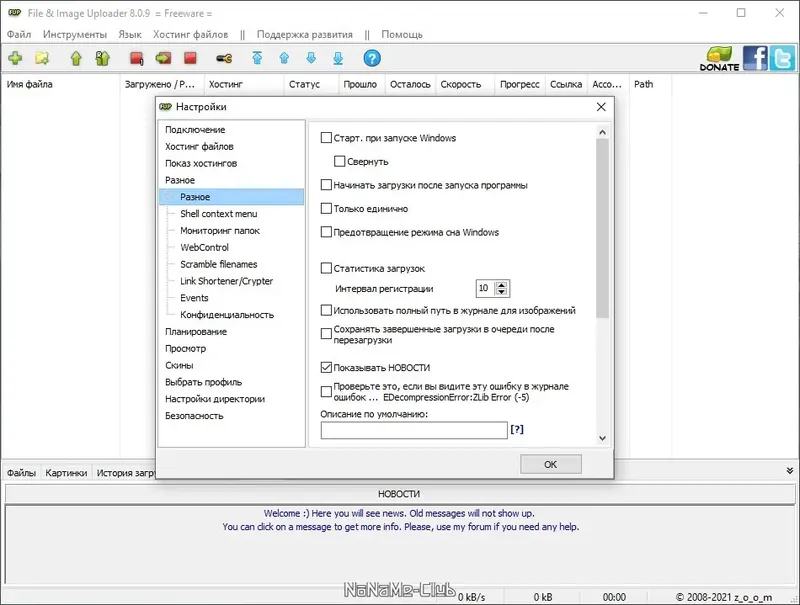The image size is (800, 605).
Task: Select Link Shortener/Crypter in settings tree
Action: (x=226, y=281)
